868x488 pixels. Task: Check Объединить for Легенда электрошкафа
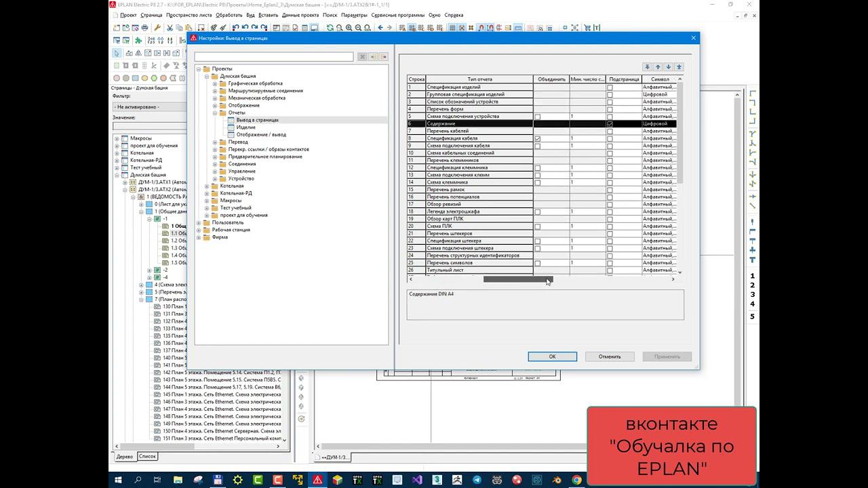click(x=538, y=211)
